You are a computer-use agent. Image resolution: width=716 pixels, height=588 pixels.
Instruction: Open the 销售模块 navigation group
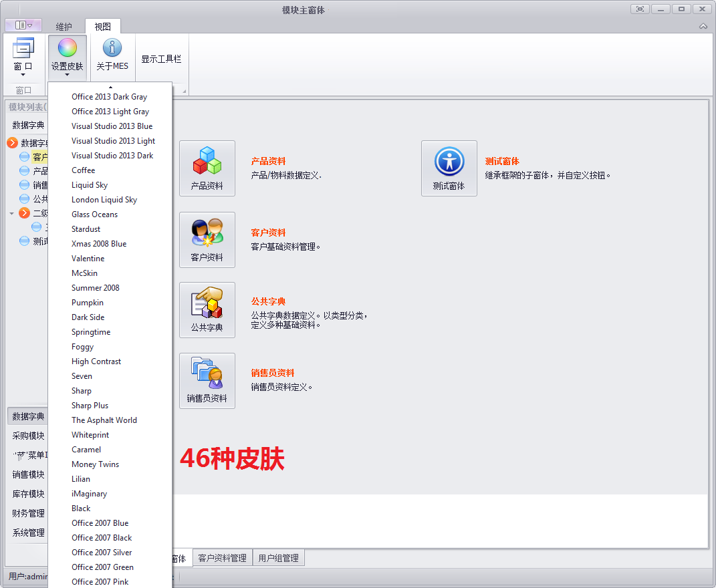28,475
